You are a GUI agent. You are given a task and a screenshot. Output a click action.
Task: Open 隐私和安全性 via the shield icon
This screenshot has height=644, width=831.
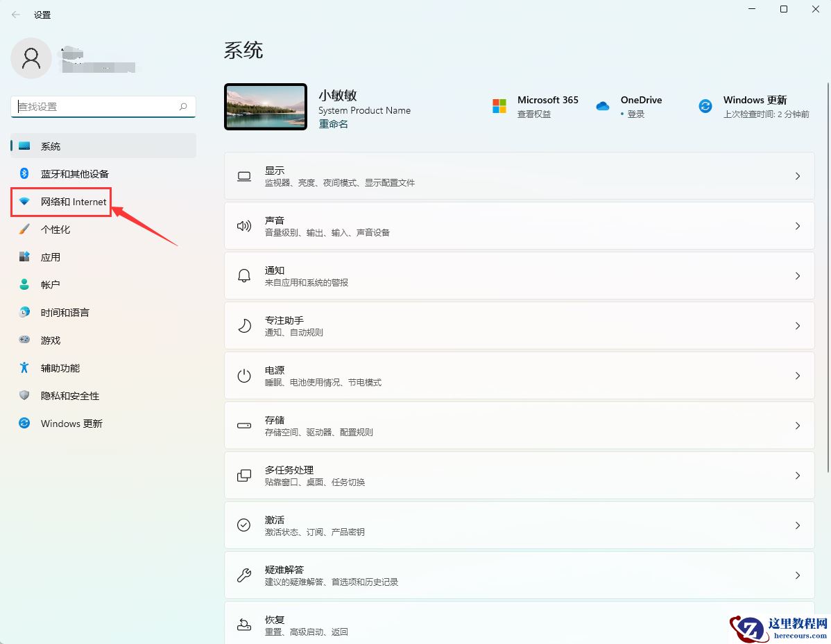tap(24, 395)
